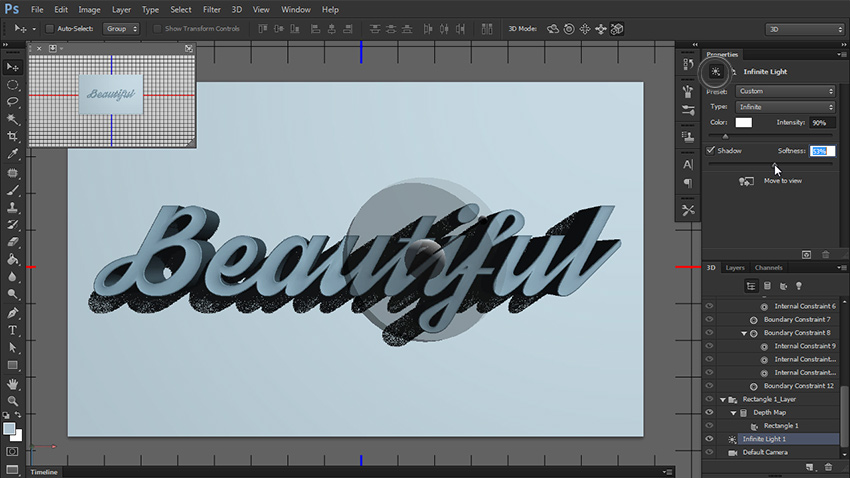Click the Rotate 3D object mode icon
This screenshot has height=478, width=850.
click(554, 28)
